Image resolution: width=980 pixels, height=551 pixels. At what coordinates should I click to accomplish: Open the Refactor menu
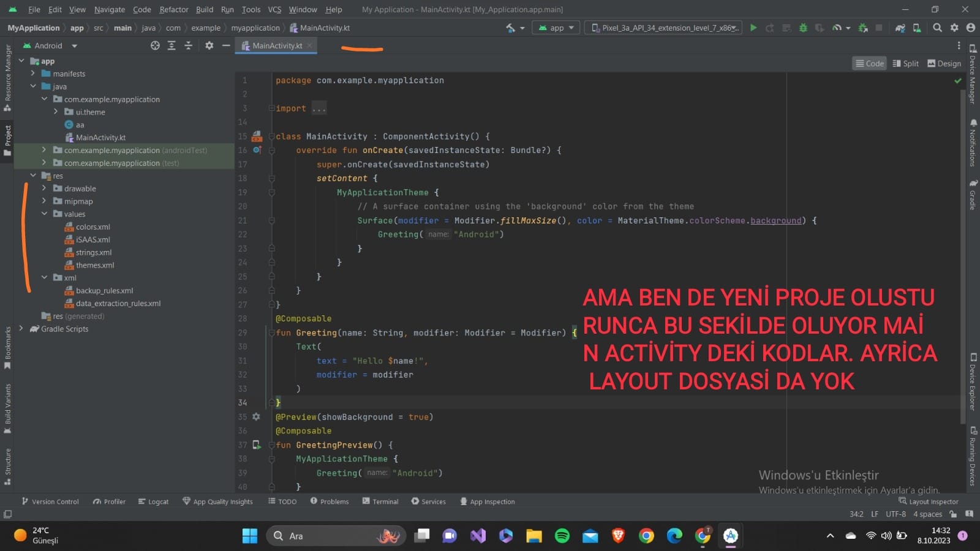tap(174, 10)
